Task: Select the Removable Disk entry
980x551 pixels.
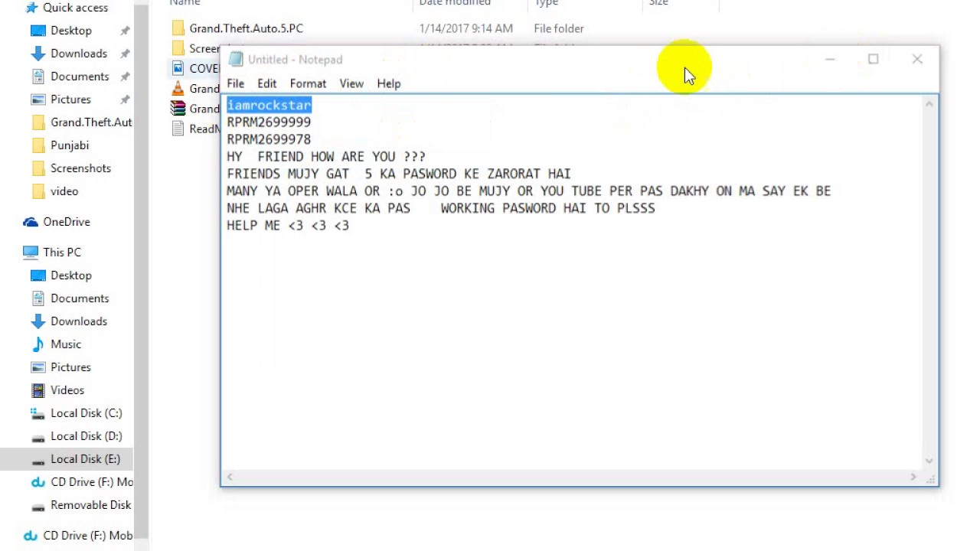Action: pos(82,505)
